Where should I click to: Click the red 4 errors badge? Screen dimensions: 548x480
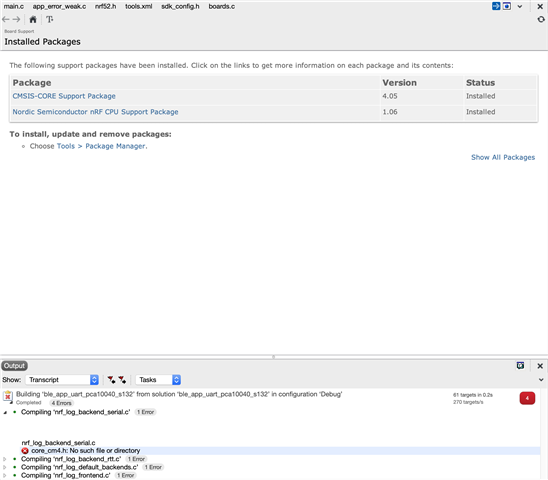527,398
